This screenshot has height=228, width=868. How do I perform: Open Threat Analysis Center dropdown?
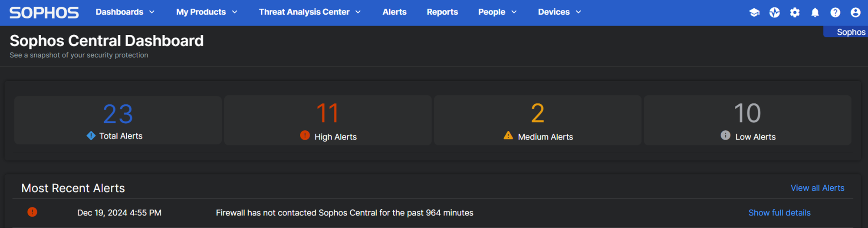pos(309,12)
